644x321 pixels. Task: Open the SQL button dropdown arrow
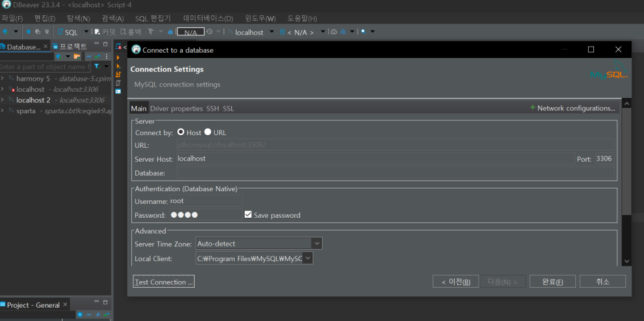coord(86,32)
